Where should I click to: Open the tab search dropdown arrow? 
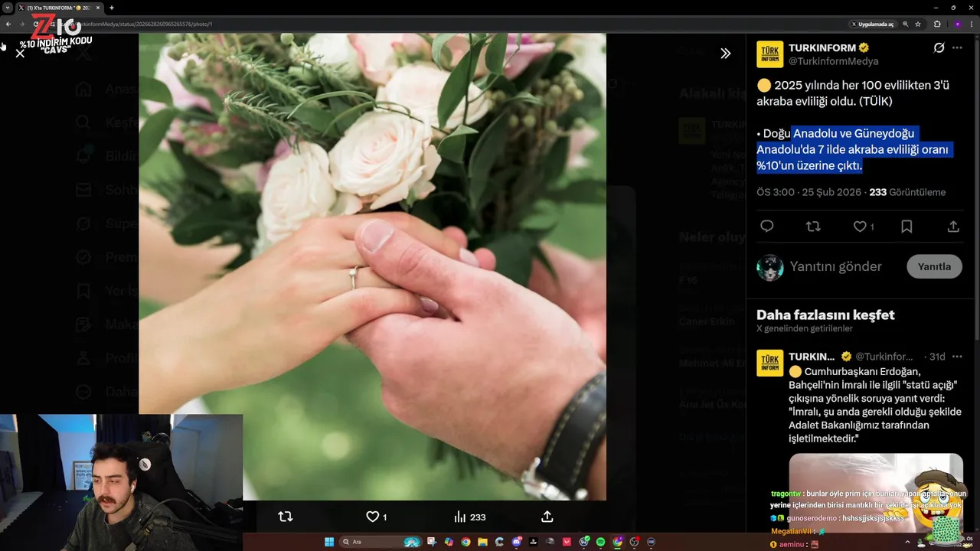click(7, 8)
